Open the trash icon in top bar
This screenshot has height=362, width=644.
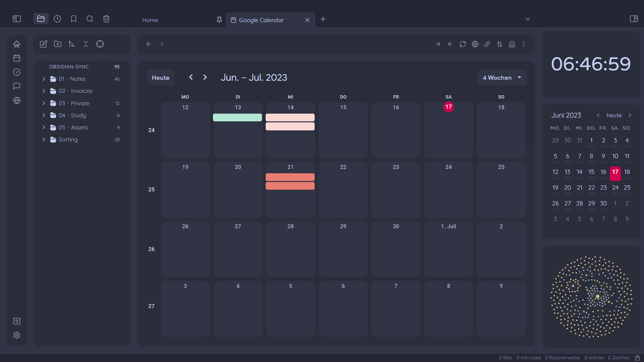pos(106,19)
